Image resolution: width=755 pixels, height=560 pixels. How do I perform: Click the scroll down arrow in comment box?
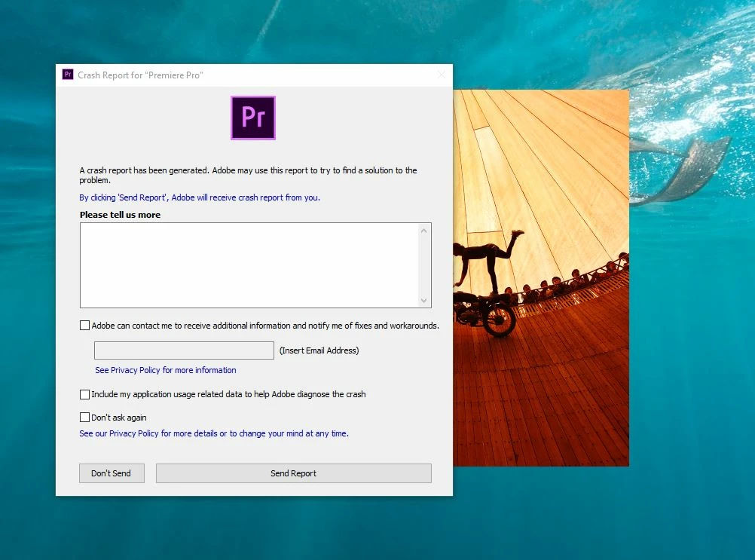(x=423, y=301)
